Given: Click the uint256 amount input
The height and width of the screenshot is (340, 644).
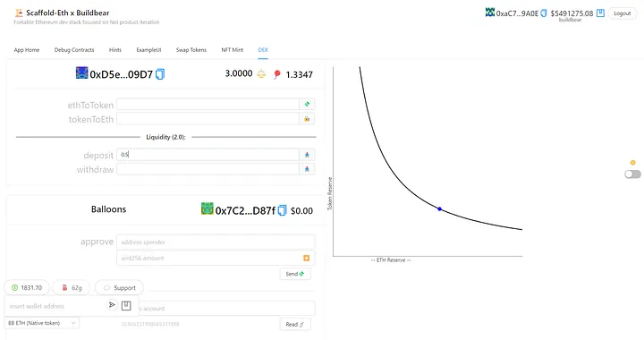Looking at the screenshot, I should (209, 258).
